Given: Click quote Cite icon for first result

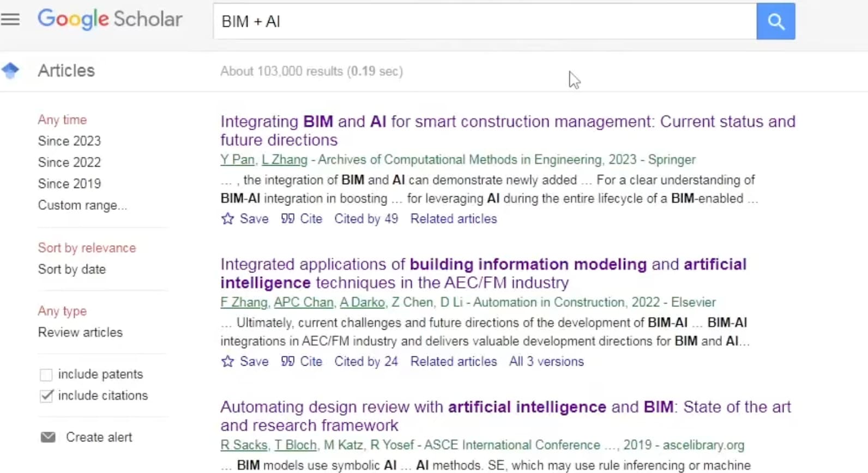Looking at the screenshot, I should 288,219.
